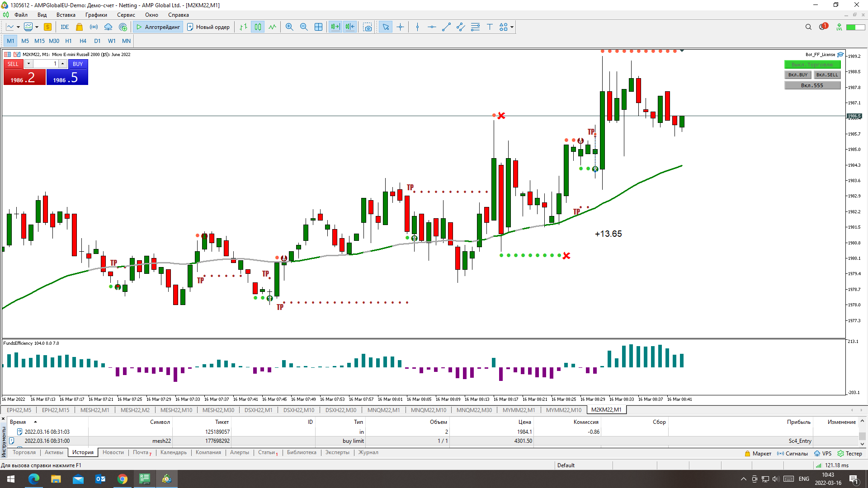
Task: Switch chart to candlestick view
Action: [258, 27]
